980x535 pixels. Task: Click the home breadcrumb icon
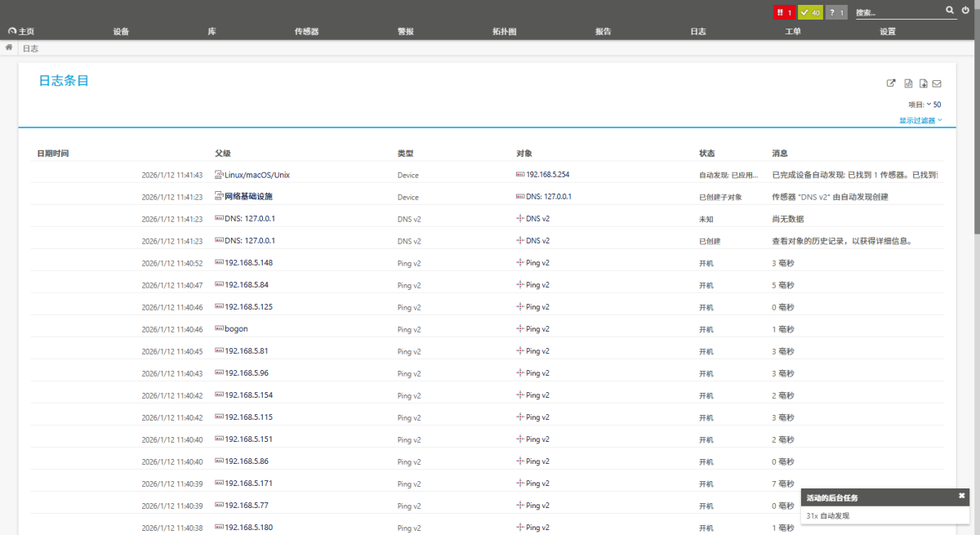(x=8, y=47)
